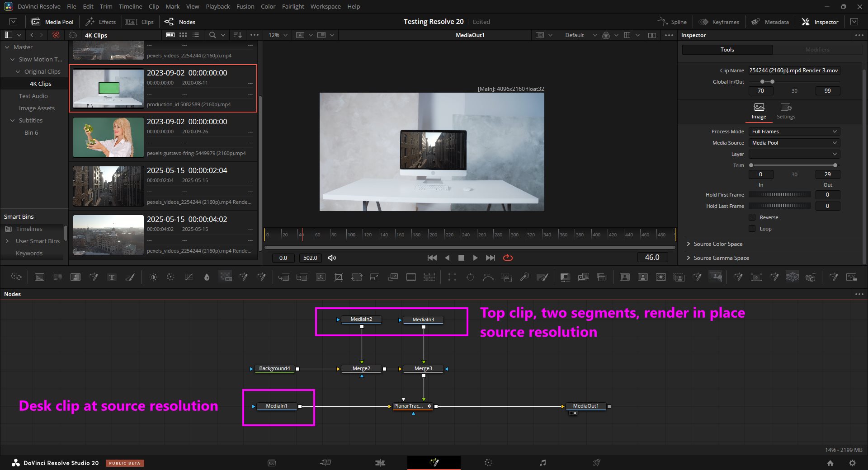Switch to the Cut page icon
The image size is (868, 470).
point(325,463)
